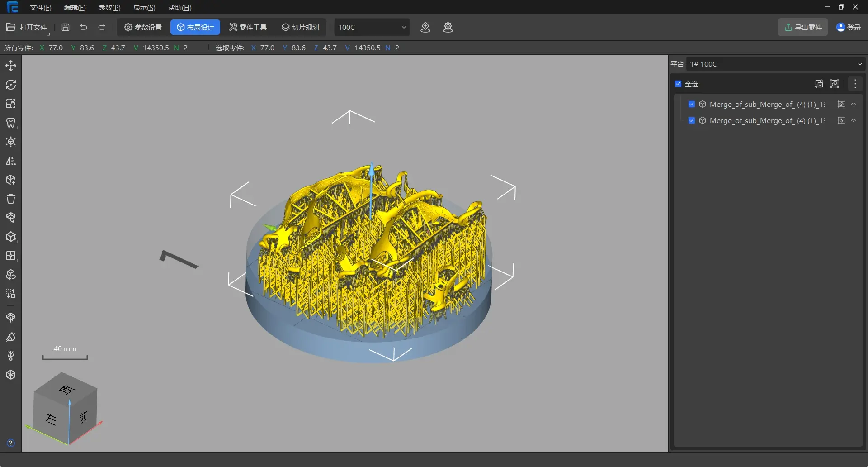
Task: Select the move tool in left sidebar
Action: tap(11, 66)
